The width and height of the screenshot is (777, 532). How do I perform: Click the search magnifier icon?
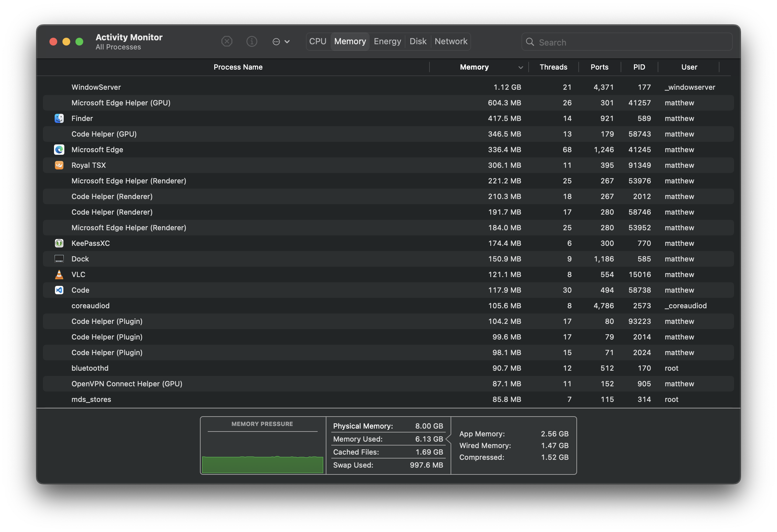point(530,42)
